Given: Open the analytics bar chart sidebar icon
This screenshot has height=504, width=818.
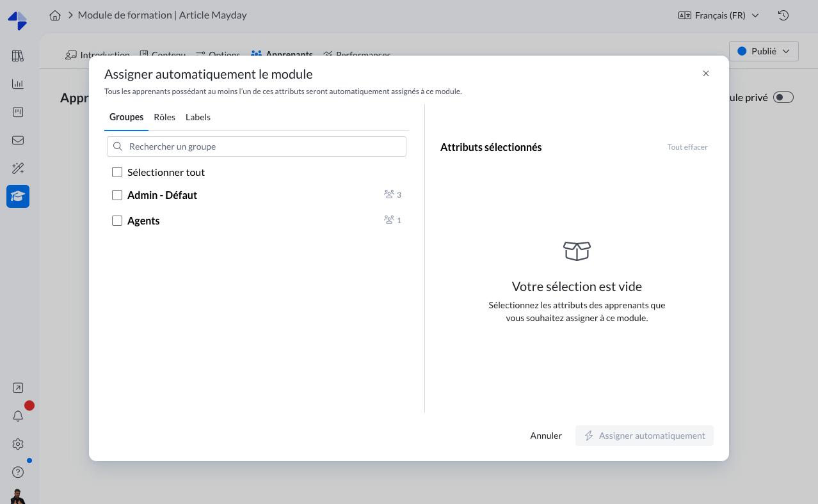Looking at the screenshot, I should click(18, 84).
